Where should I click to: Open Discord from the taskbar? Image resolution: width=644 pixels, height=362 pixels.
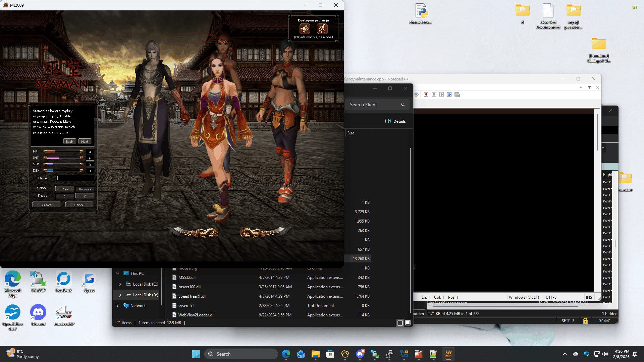click(360, 354)
